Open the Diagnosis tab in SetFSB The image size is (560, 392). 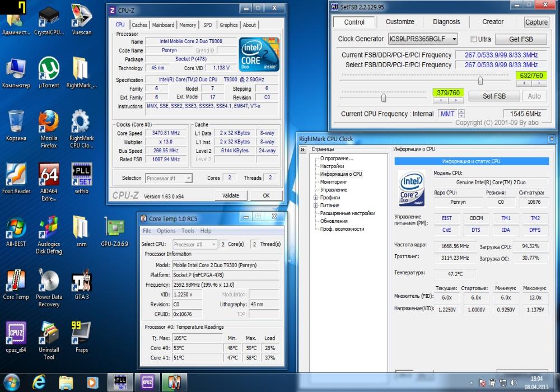click(446, 22)
